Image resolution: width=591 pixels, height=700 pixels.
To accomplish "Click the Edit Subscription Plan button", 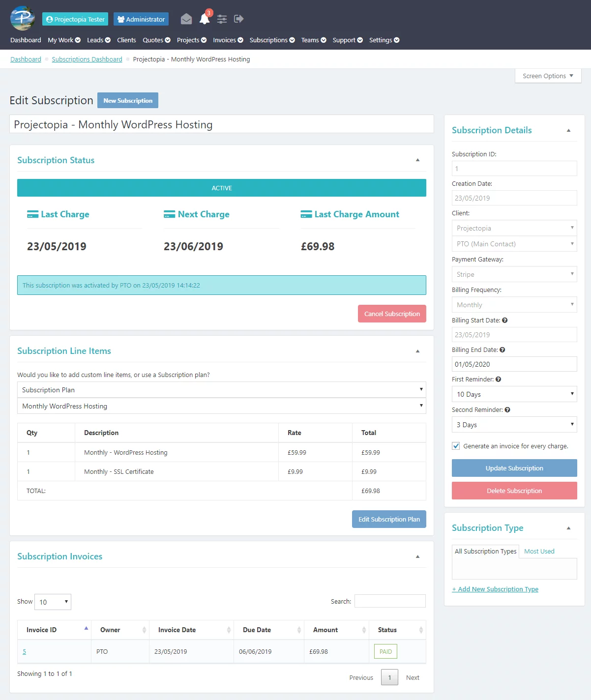I will pyautogui.click(x=389, y=519).
